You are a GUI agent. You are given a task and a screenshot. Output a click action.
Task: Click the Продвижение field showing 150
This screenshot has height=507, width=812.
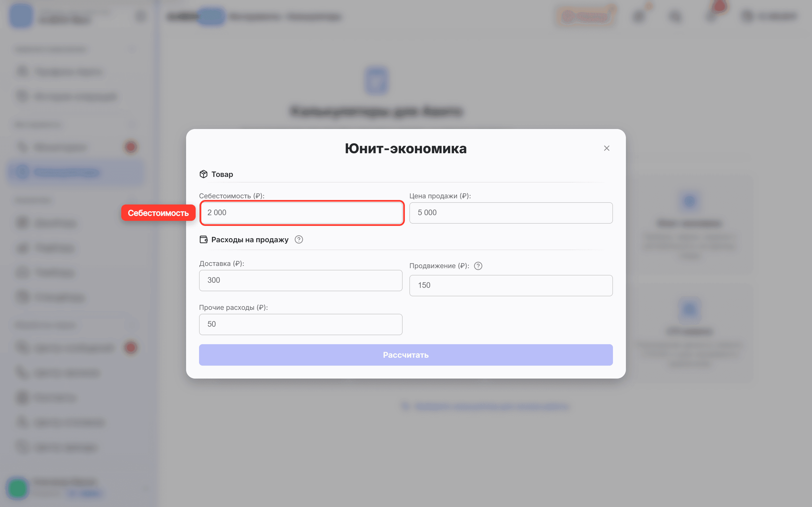click(511, 285)
